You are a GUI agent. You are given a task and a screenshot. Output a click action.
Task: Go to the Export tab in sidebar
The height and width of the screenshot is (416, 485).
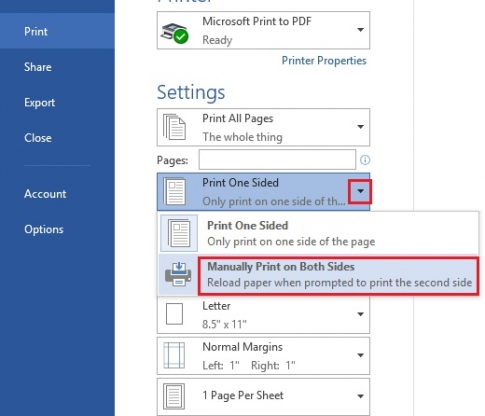[39, 103]
